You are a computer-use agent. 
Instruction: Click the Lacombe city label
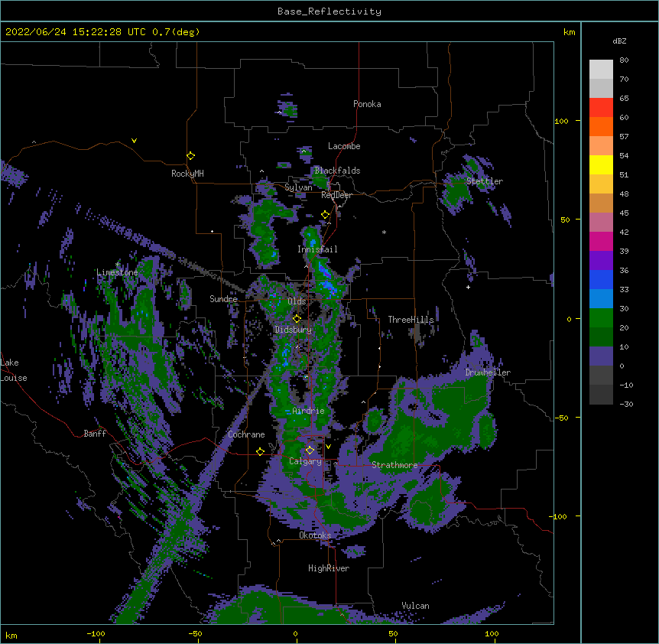click(x=344, y=146)
